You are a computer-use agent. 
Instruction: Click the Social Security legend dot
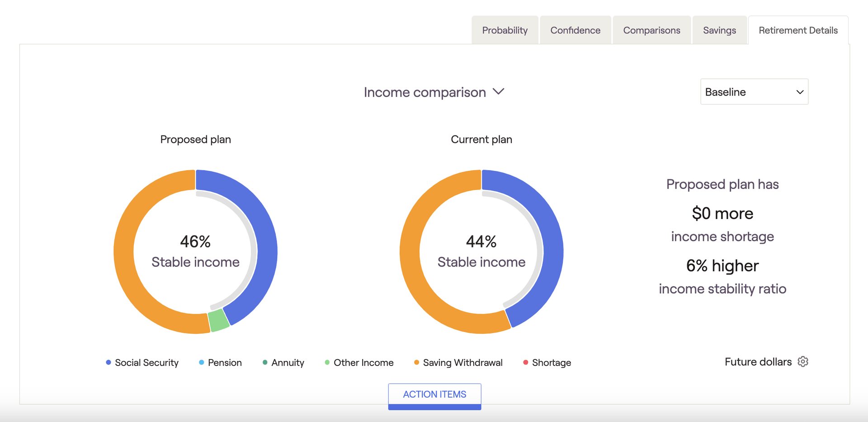tap(108, 362)
